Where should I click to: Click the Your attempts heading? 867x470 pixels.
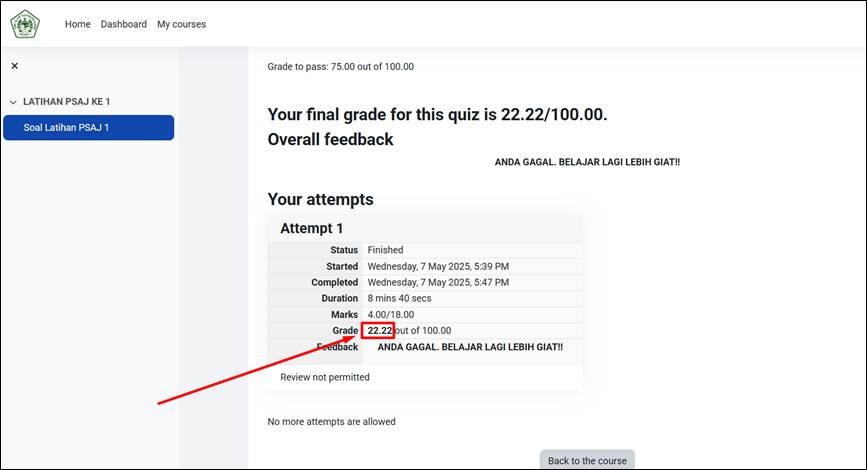coord(320,199)
